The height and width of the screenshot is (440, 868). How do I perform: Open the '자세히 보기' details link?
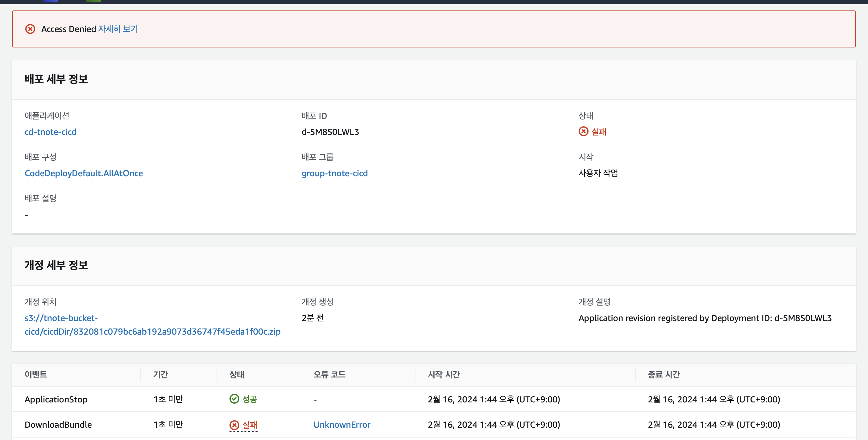(118, 29)
